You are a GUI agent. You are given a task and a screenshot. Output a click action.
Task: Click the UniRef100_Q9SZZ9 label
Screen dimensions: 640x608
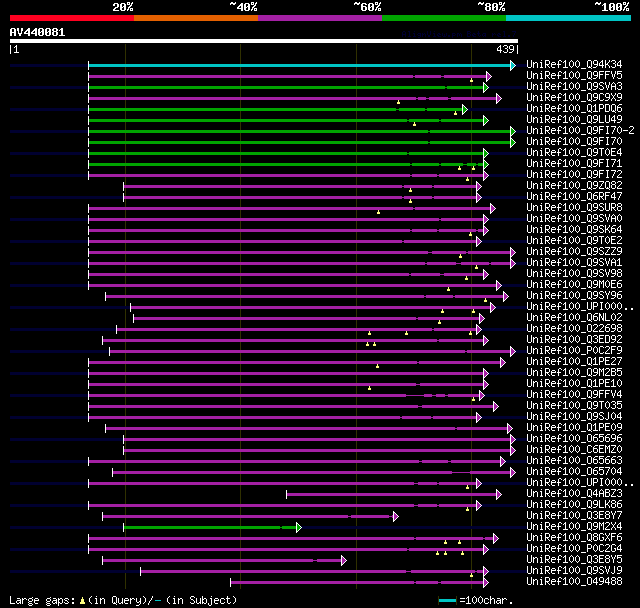574,251
